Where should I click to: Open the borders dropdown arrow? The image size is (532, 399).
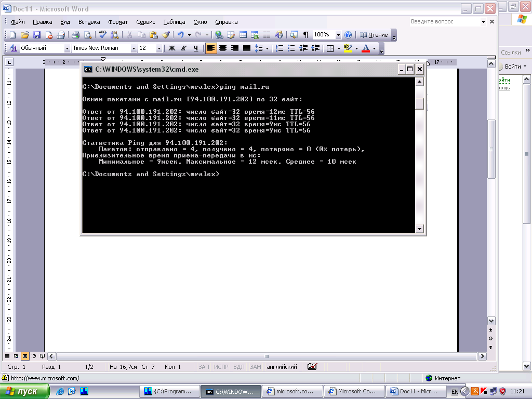339,48
